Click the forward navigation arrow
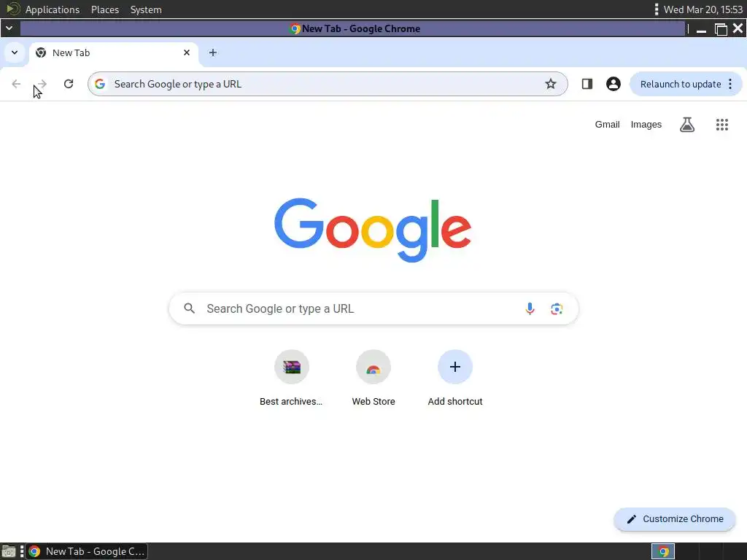 tap(42, 84)
